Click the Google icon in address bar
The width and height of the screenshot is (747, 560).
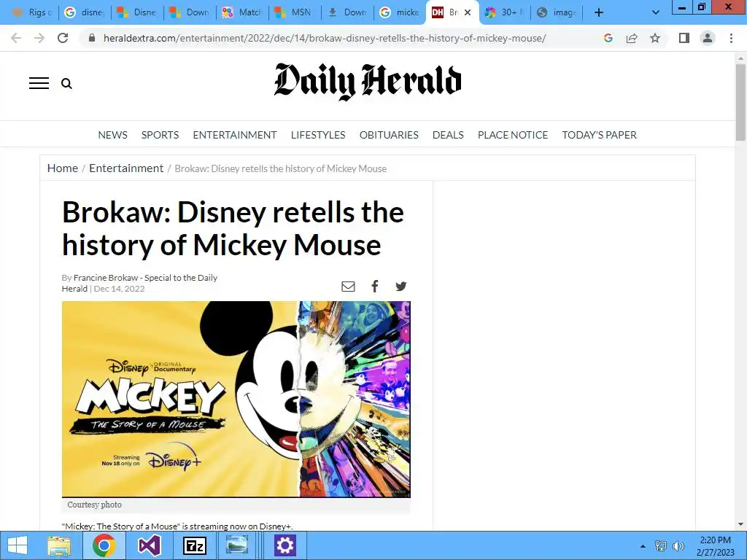(x=608, y=38)
